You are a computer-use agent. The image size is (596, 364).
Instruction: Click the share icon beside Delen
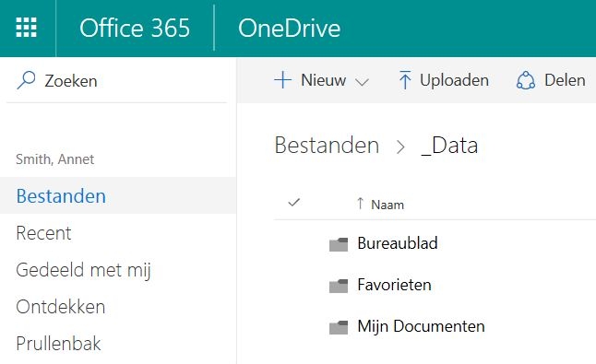tap(526, 80)
